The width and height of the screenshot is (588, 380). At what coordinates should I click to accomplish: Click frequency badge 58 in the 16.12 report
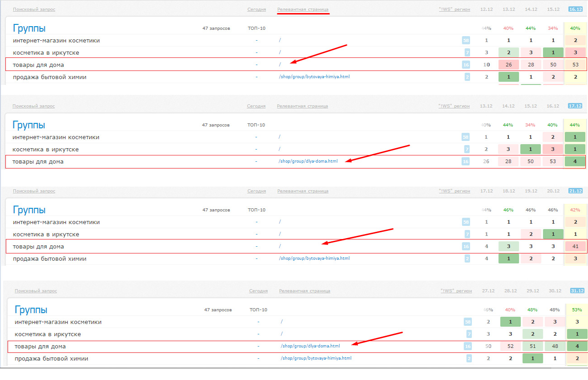click(x=466, y=41)
